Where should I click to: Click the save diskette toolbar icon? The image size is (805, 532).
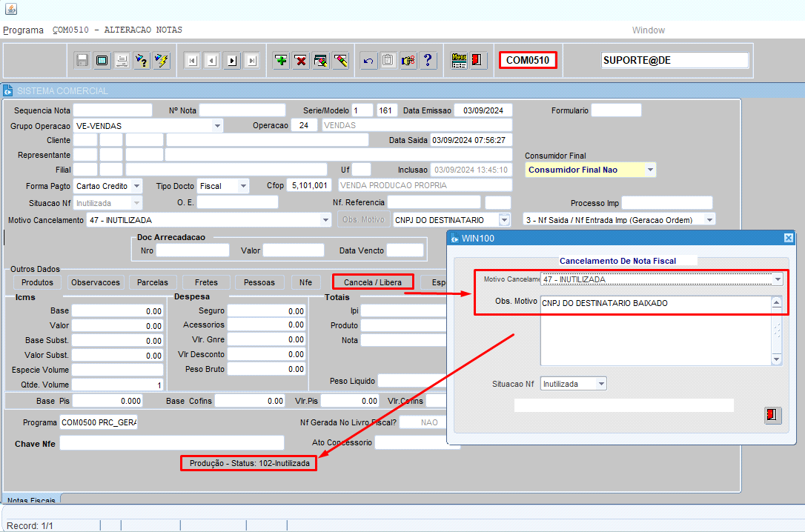pyautogui.click(x=82, y=61)
